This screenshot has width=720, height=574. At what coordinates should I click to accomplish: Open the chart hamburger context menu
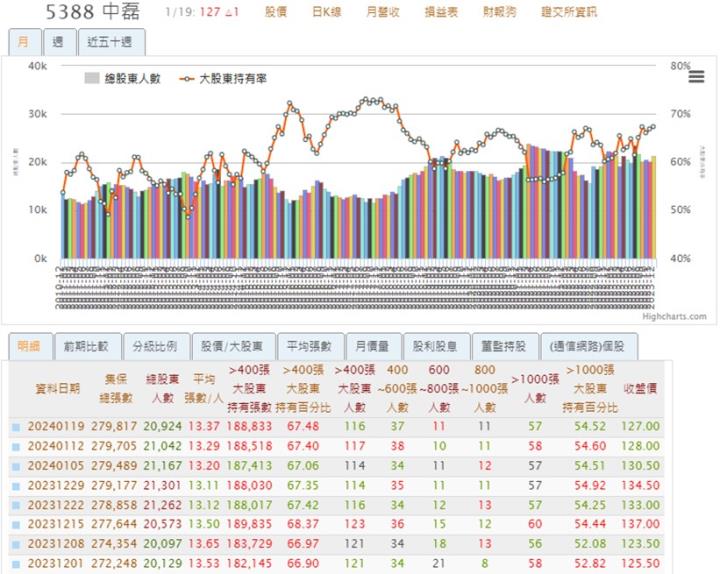[696, 77]
